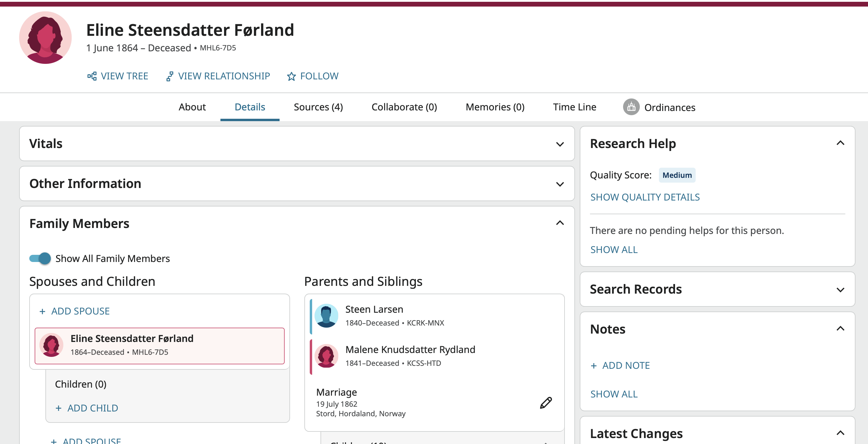868x444 pixels.
Task: Click Add Child under Children (0)
Action: 92,408
